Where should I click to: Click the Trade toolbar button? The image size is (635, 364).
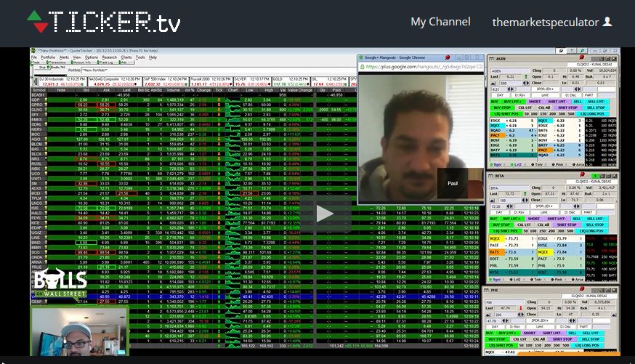(36, 62)
